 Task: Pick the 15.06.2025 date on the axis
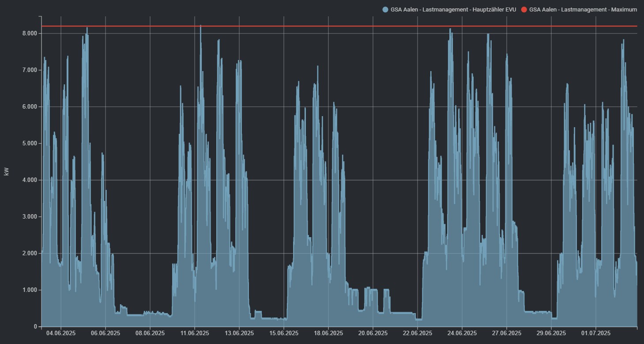283,333
